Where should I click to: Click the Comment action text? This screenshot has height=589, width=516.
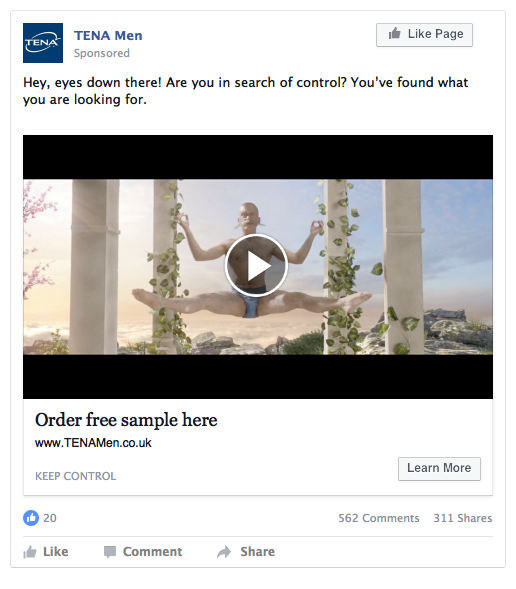[152, 552]
